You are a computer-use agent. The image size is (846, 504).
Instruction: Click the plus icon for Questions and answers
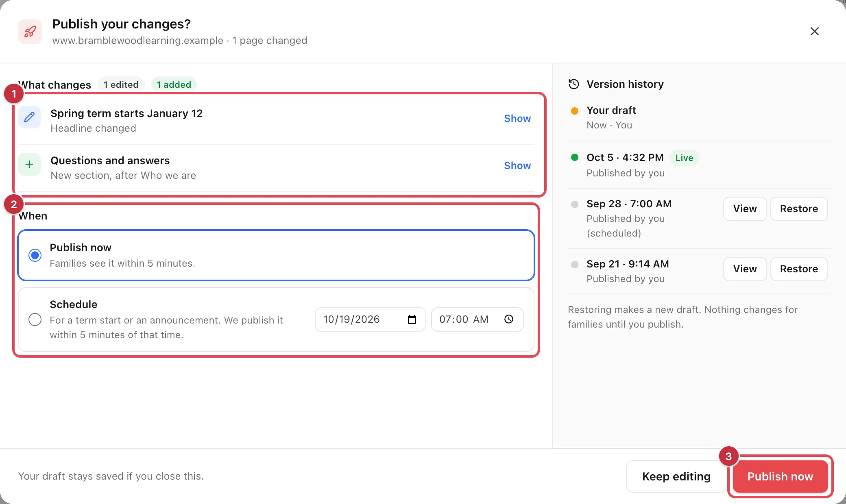[x=29, y=165]
